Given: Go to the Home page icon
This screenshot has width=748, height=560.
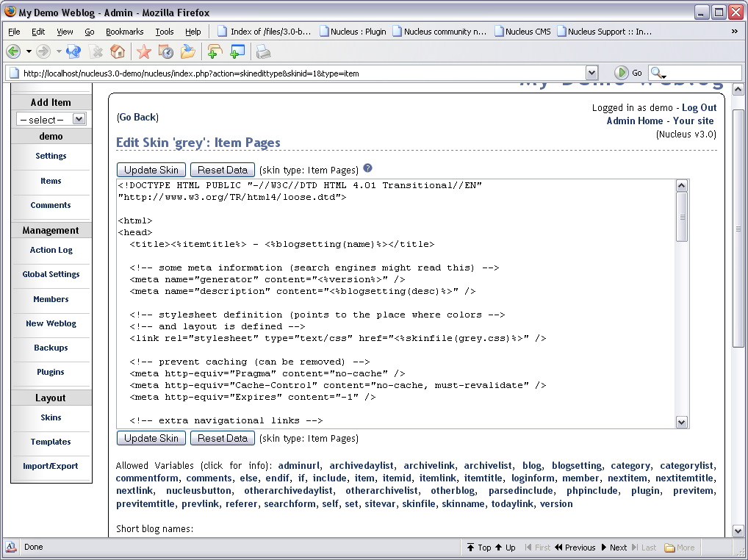Looking at the screenshot, I should [118, 51].
